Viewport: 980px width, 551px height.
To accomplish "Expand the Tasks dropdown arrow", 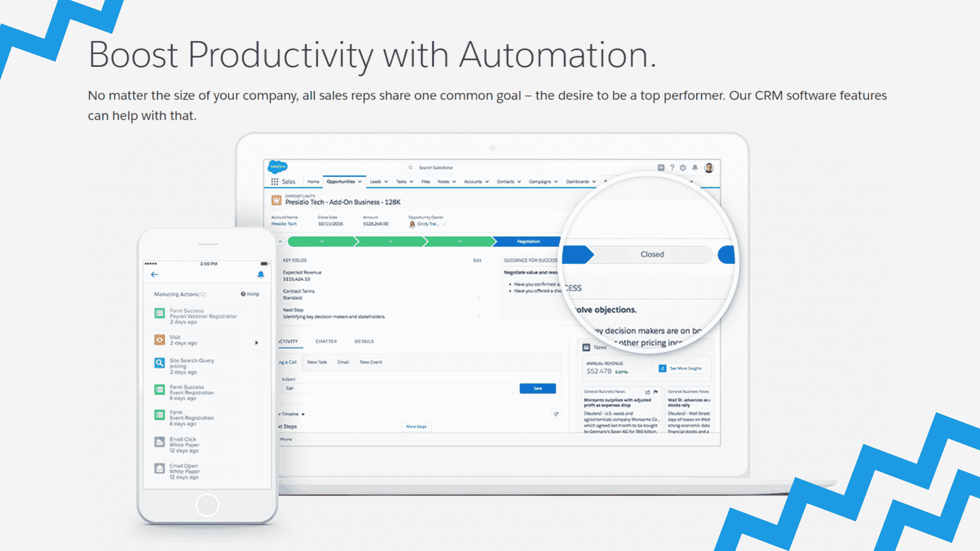I will tap(411, 182).
